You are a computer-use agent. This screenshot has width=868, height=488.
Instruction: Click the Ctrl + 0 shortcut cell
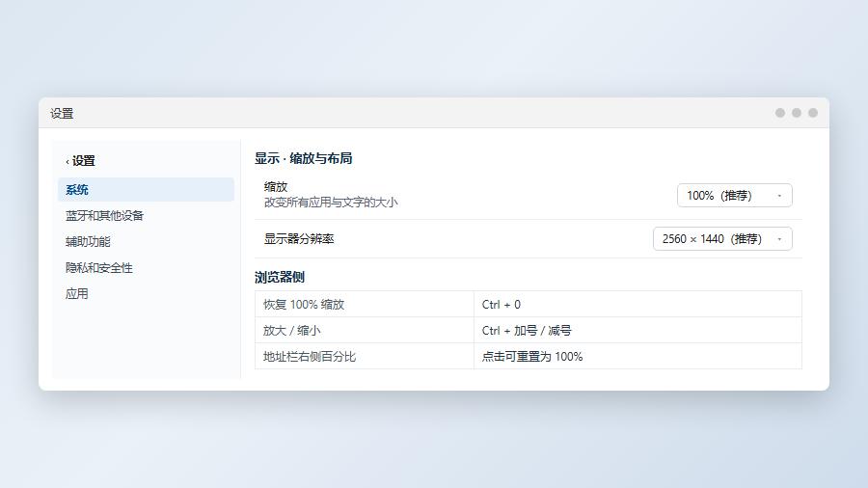[x=637, y=305]
